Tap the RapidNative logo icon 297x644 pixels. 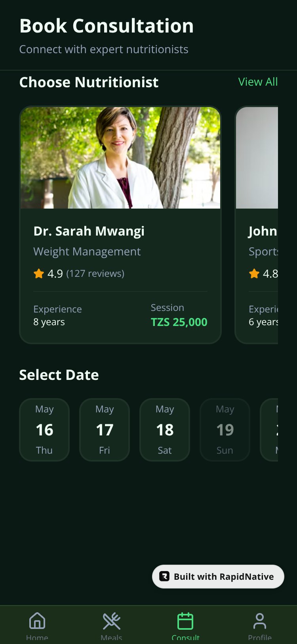click(x=164, y=576)
